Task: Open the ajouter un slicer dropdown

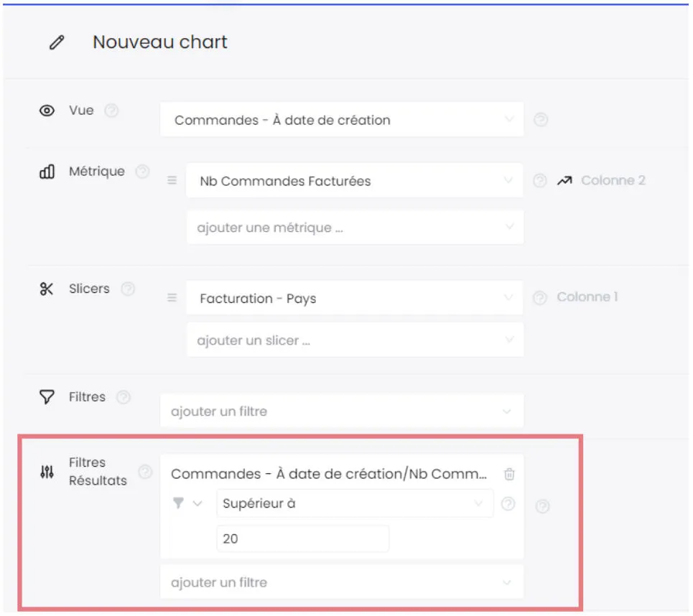Action: 355,340
